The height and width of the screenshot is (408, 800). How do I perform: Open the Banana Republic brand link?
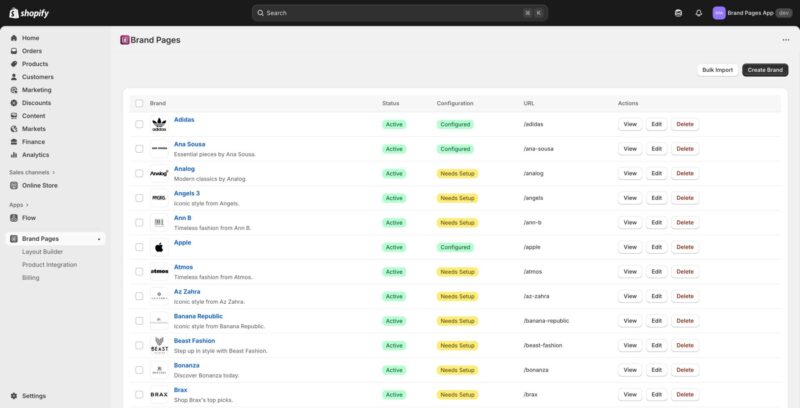coord(198,316)
